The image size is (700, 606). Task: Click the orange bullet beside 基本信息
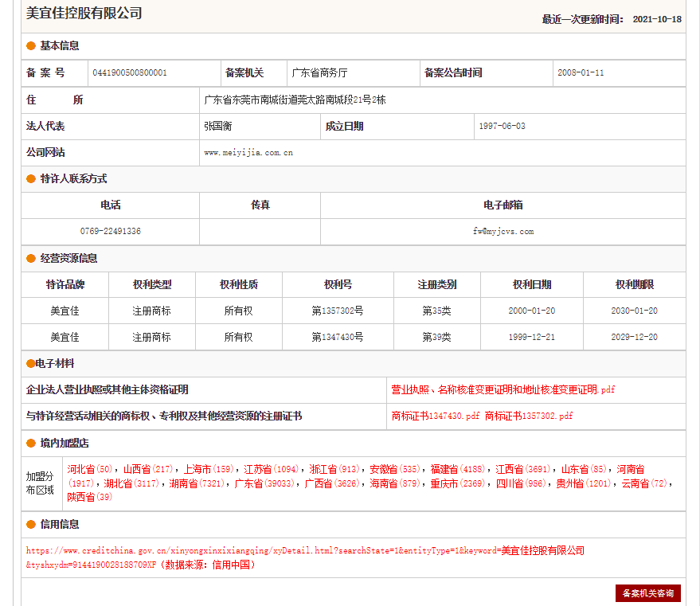31,46
